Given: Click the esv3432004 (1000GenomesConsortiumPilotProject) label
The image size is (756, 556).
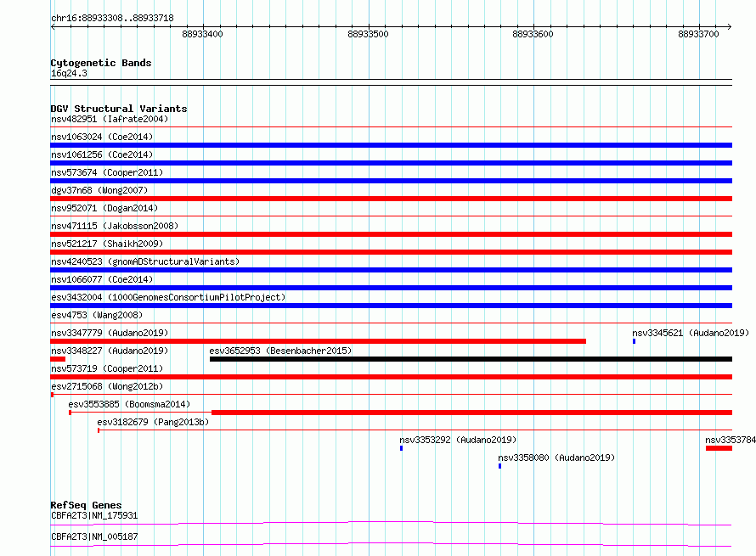Looking at the screenshot, I should (x=168, y=297).
